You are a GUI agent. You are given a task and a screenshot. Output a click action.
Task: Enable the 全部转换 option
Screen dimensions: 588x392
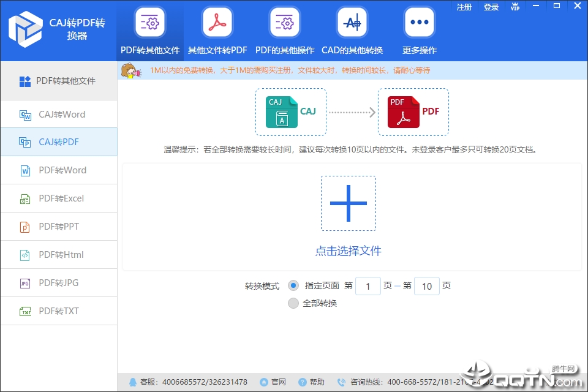[293, 303]
